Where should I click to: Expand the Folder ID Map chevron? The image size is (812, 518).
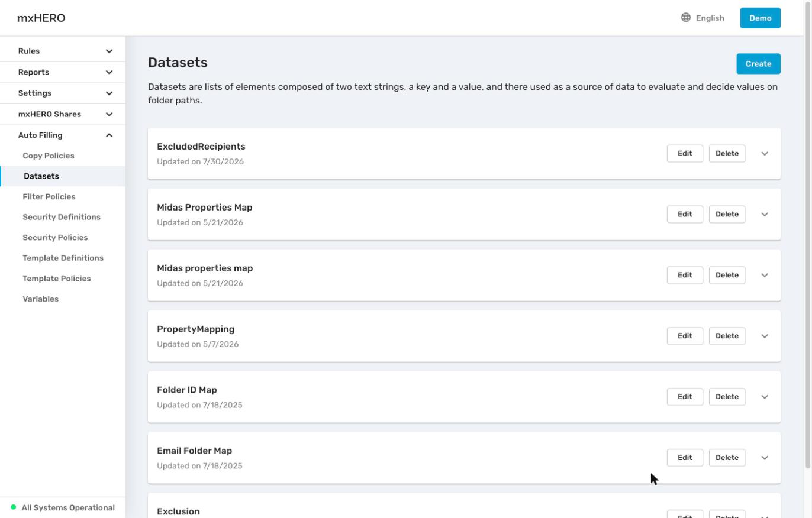(765, 397)
